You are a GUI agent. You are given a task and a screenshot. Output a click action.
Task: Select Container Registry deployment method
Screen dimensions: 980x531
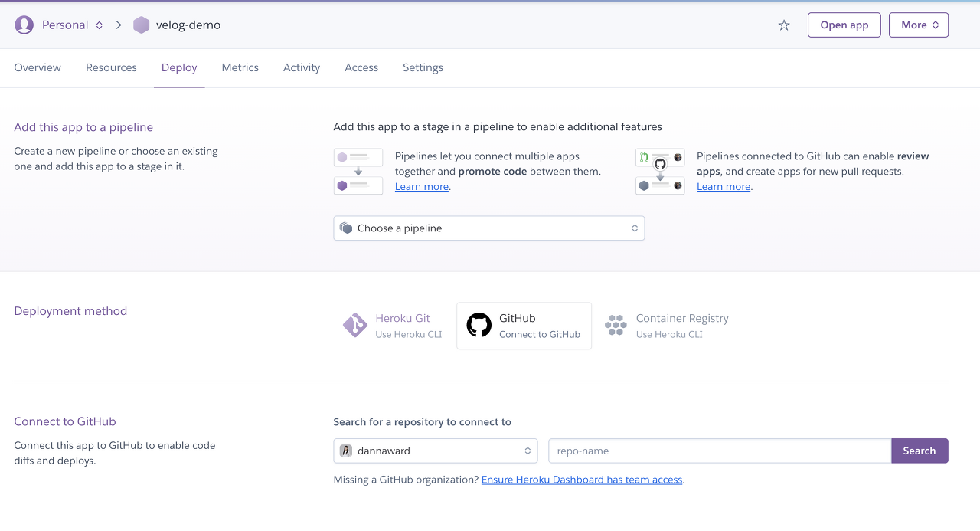tap(666, 326)
